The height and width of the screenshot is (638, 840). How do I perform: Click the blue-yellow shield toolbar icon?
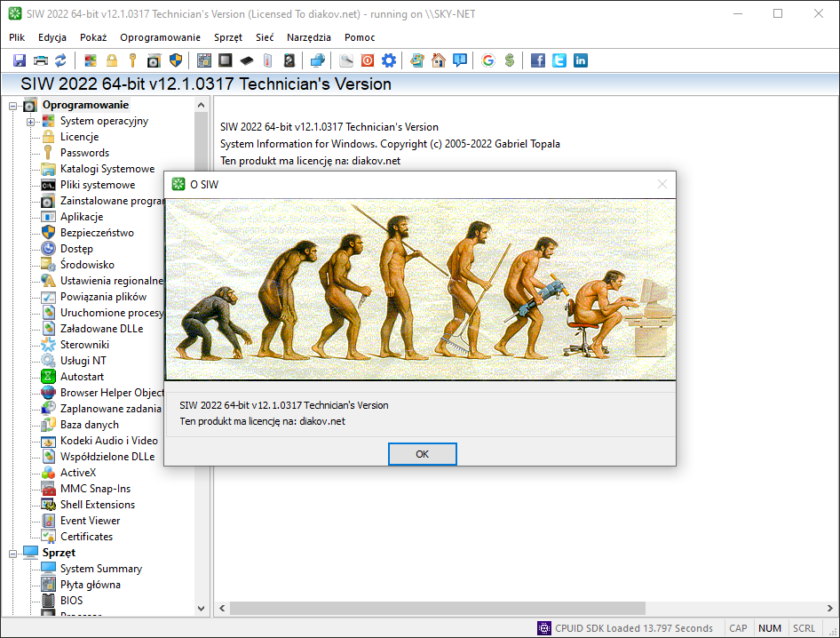[x=176, y=60]
